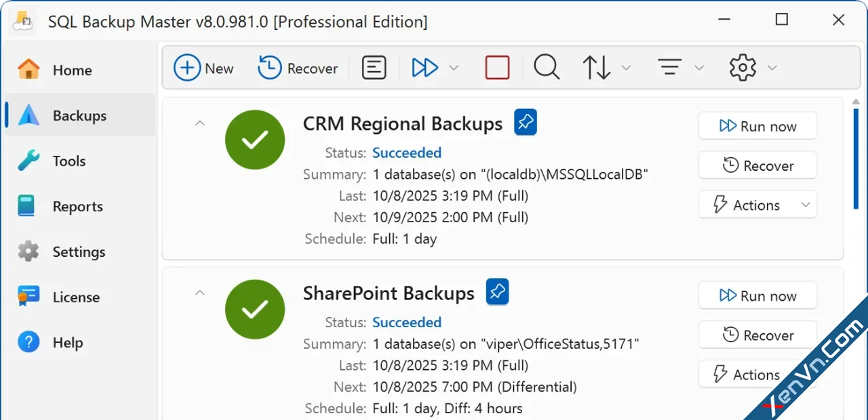Click "(localdb)\MSSQLLocalDB" summary text
The image size is (868, 420).
[564, 174]
